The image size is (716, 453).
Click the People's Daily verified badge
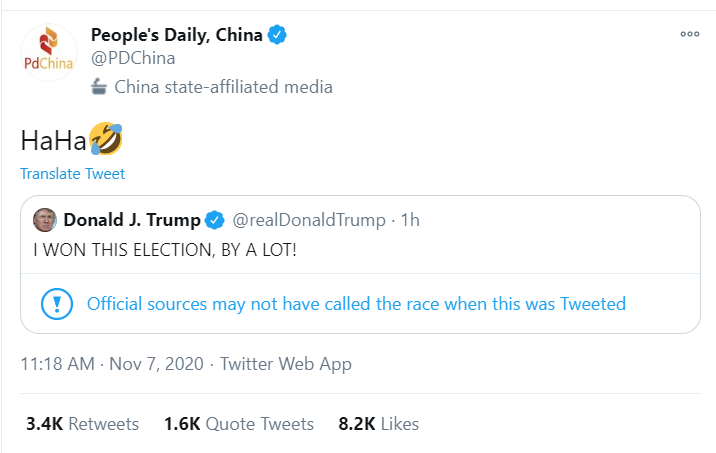pyautogui.click(x=277, y=35)
